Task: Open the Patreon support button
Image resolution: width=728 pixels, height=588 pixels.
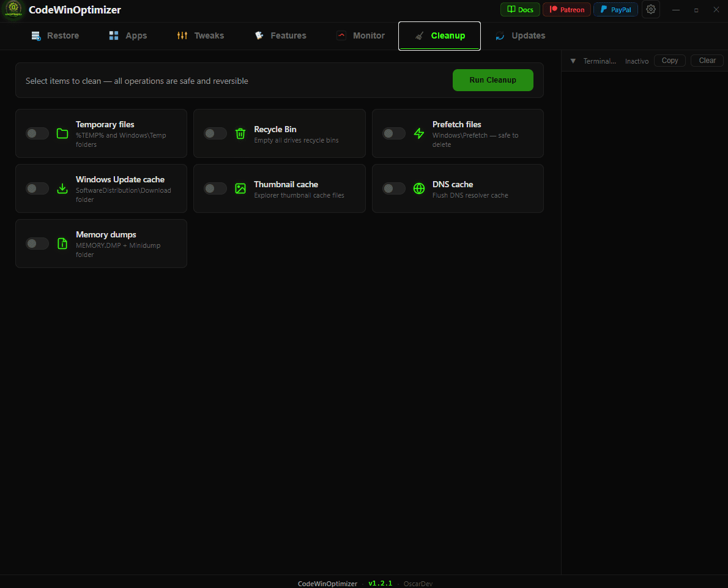Action: coord(566,9)
